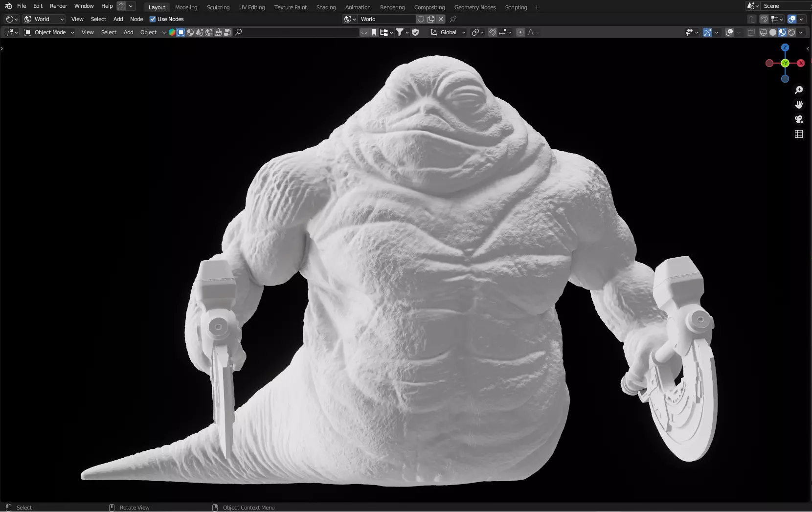Open the pivot point dropdown
812x512 pixels.
(477, 32)
